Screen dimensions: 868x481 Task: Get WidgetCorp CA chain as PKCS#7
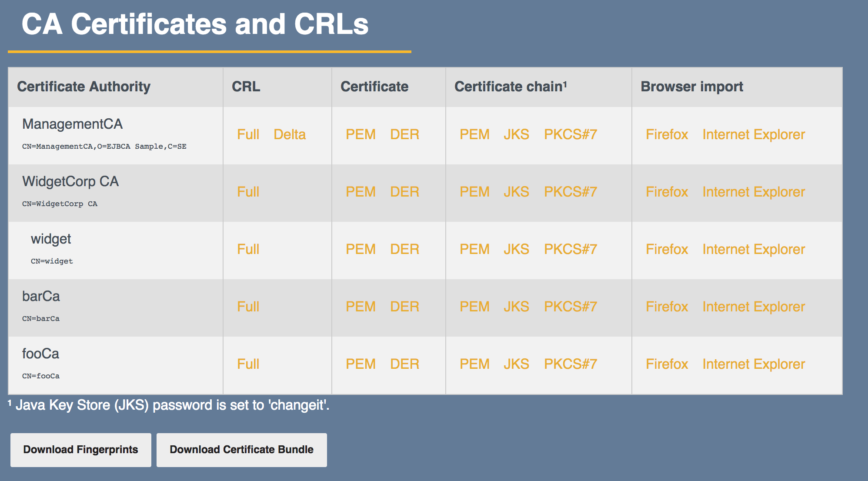tap(570, 192)
